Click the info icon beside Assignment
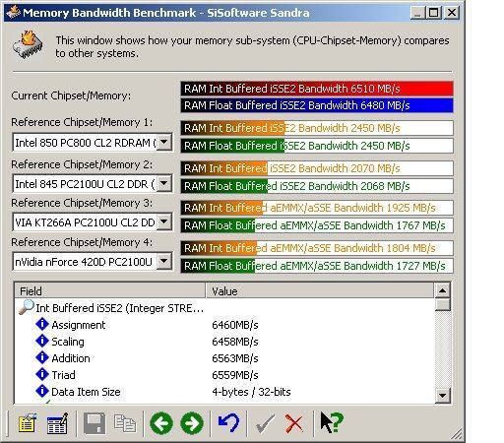This screenshot has height=443, width=504. point(42,324)
